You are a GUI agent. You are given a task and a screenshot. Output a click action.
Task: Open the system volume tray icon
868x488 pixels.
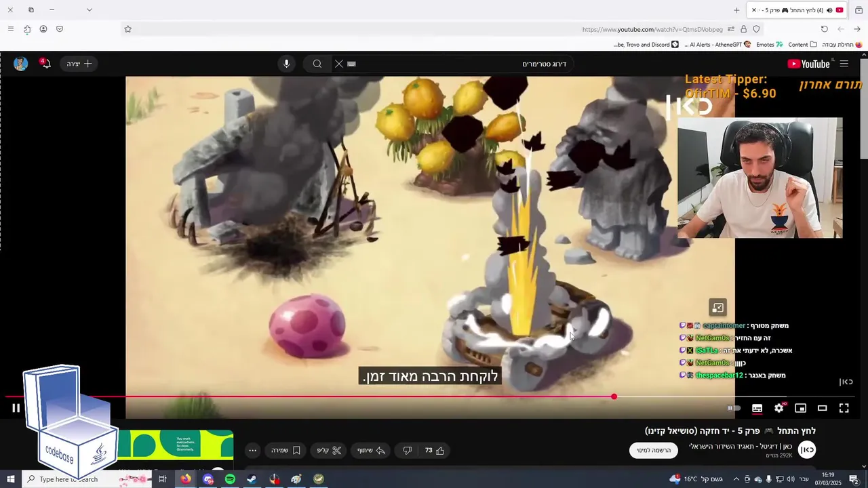click(x=790, y=479)
